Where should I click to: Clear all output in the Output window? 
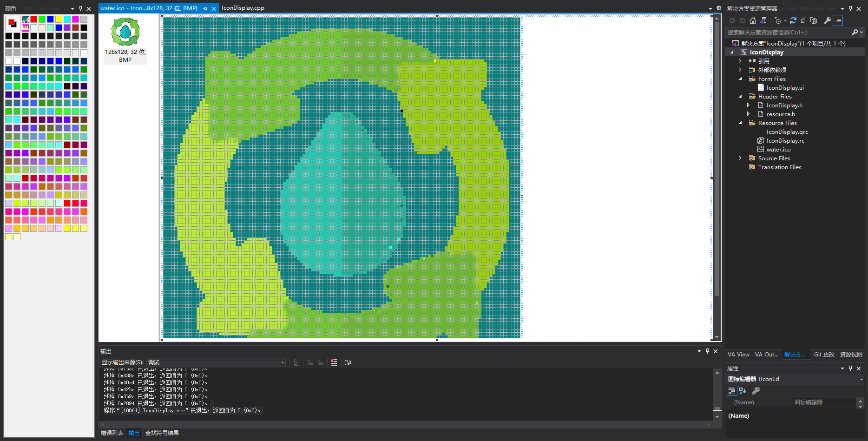pyautogui.click(x=334, y=362)
